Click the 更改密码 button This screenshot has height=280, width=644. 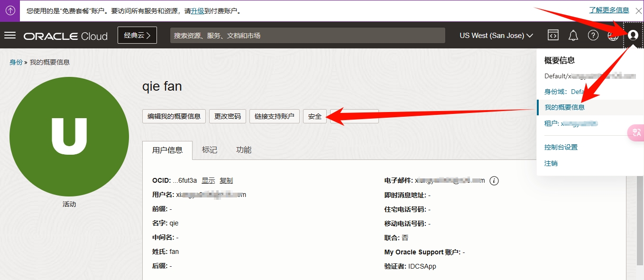tap(228, 116)
